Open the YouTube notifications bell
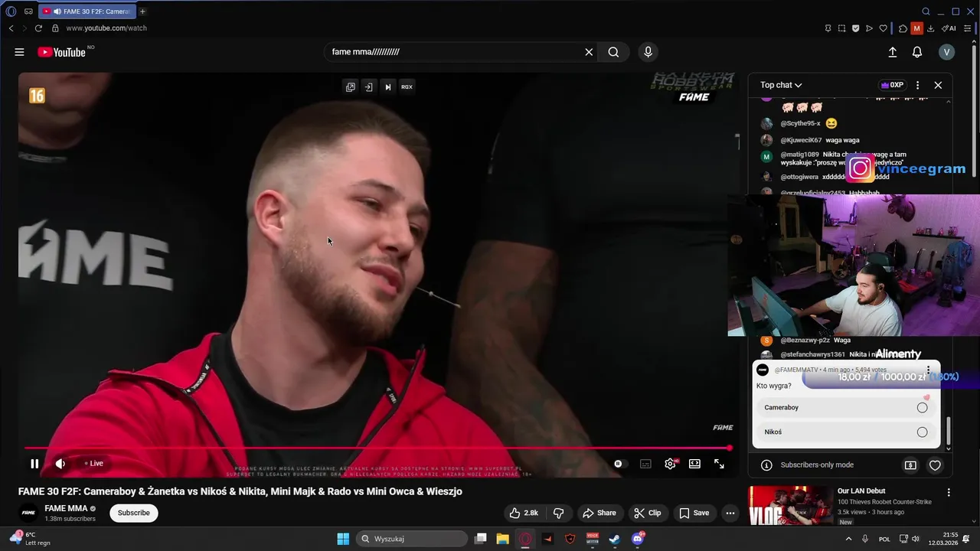980x551 pixels. [917, 52]
